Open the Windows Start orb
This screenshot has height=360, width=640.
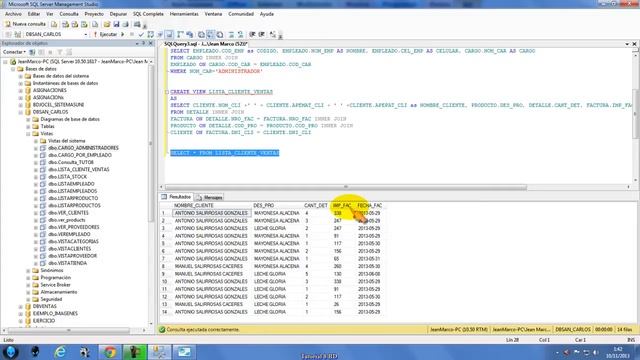coord(11,352)
